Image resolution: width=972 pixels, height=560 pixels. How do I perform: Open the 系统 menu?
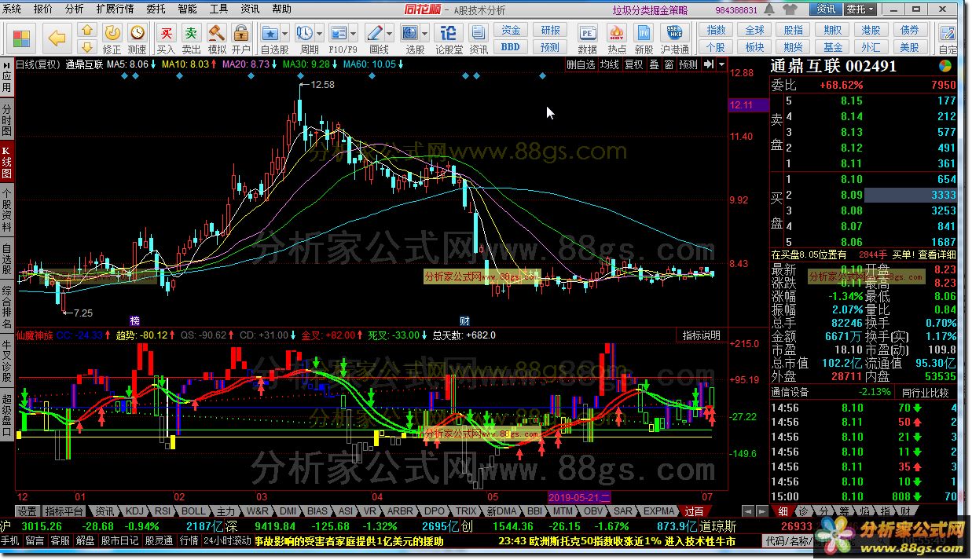(x=12, y=9)
